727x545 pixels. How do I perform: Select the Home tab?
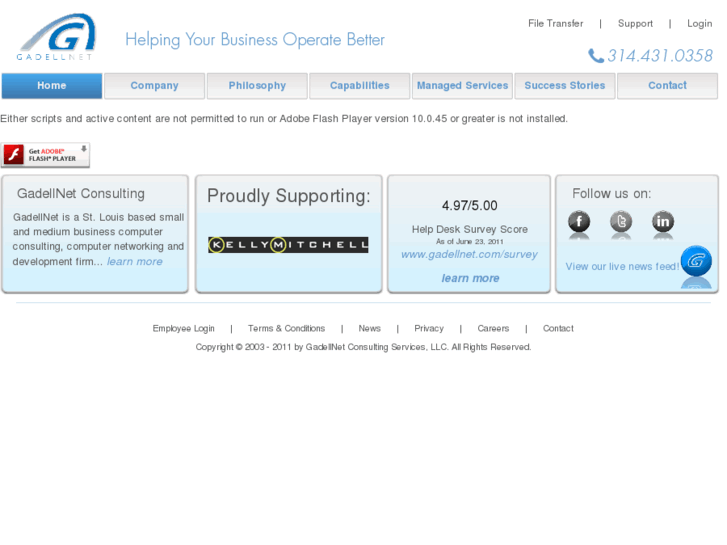point(52,86)
